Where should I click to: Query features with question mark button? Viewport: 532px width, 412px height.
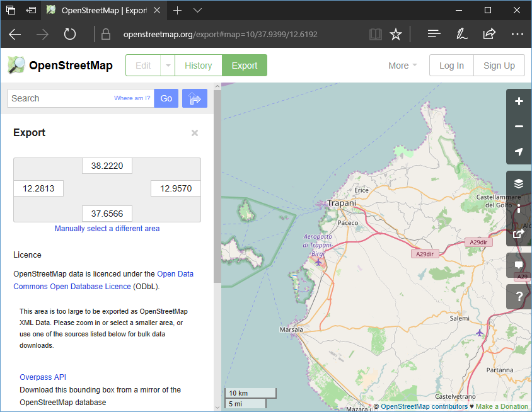(518, 297)
